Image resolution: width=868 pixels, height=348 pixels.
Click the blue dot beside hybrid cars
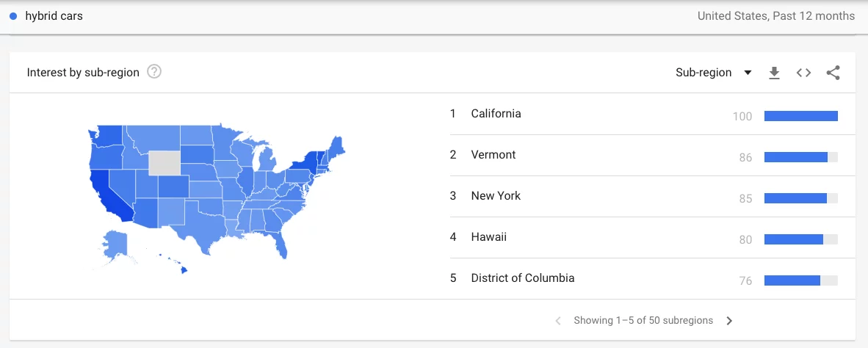pos(13,15)
